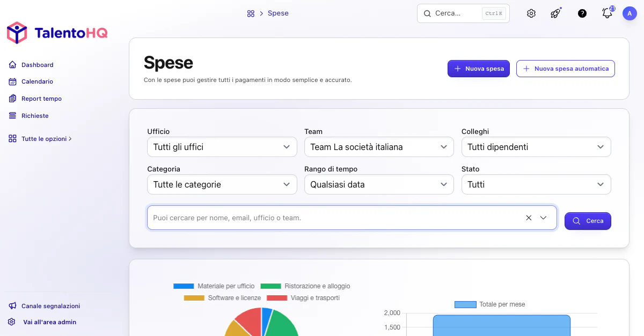Click the rocket icon in top bar

[556, 13]
